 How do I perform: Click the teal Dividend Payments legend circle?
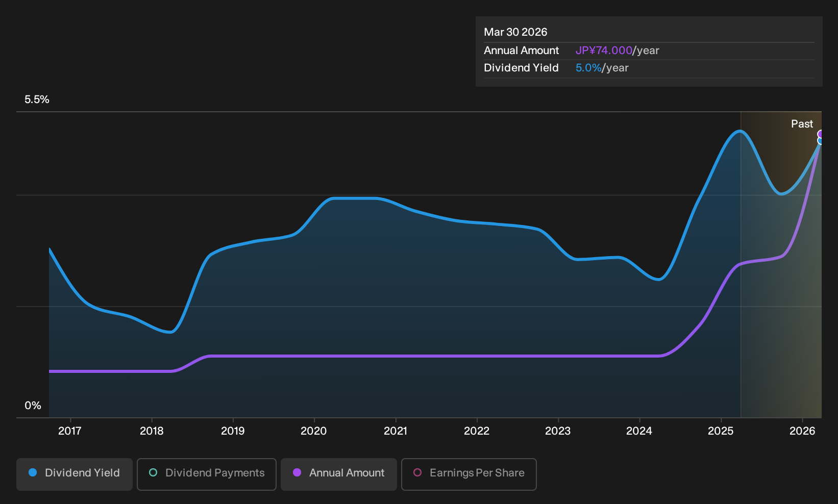(153, 472)
